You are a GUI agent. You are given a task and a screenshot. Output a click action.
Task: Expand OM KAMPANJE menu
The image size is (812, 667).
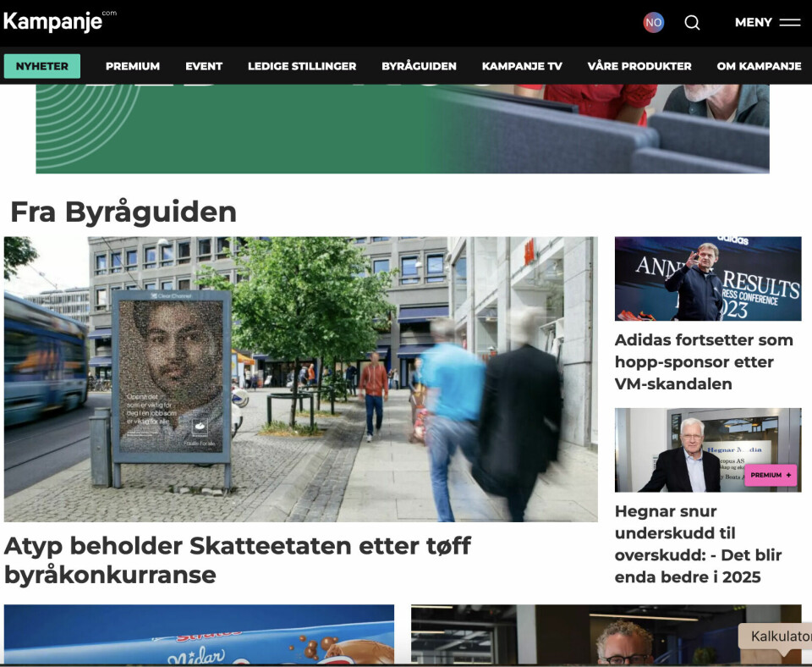click(759, 66)
